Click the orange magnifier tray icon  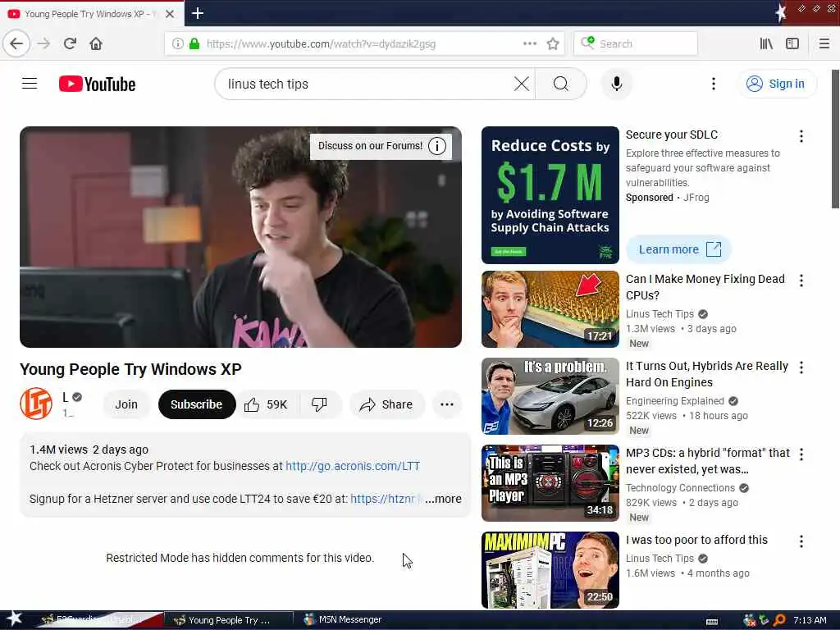(x=779, y=620)
